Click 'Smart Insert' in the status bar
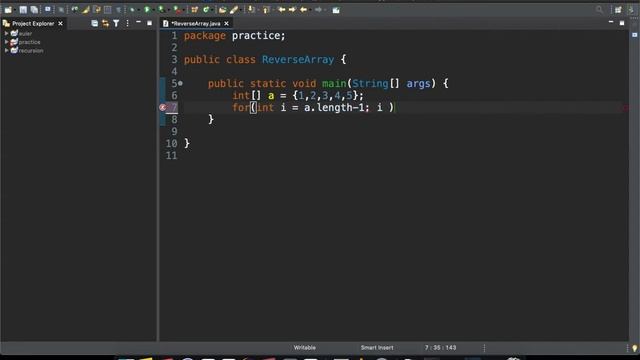Image resolution: width=640 pixels, height=360 pixels. tap(377, 348)
